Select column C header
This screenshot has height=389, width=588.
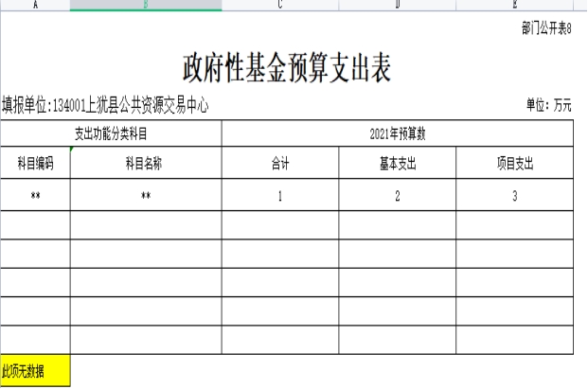[280, 5]
